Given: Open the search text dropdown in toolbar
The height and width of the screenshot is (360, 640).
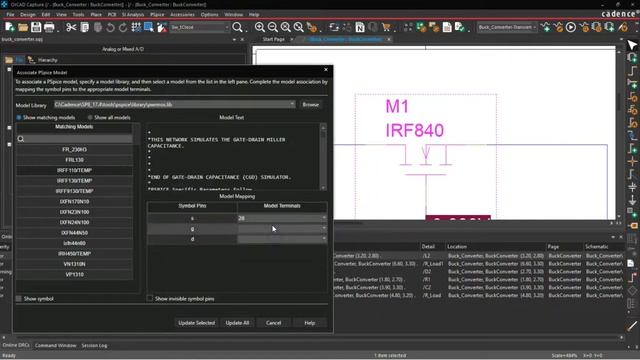Looking at the screenshot, I should (x=227, y=27).
